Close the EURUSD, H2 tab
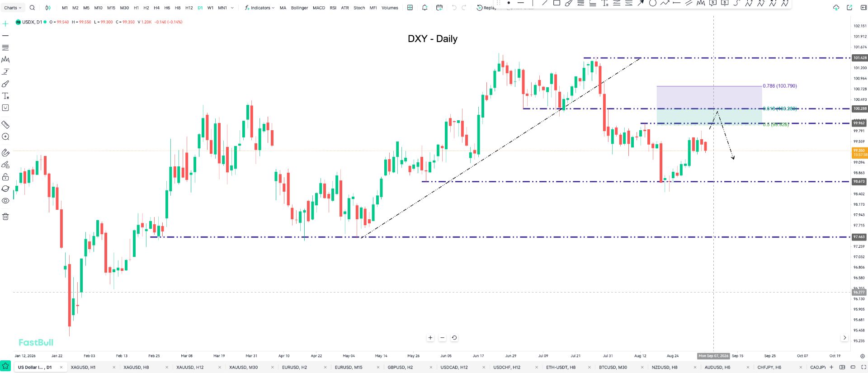 tap(325, 367)
